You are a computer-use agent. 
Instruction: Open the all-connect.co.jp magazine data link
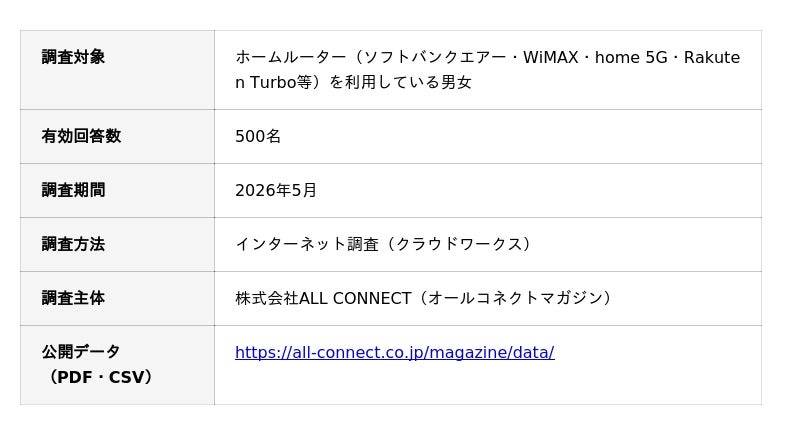pyautogui.click(x=394, y=352)
